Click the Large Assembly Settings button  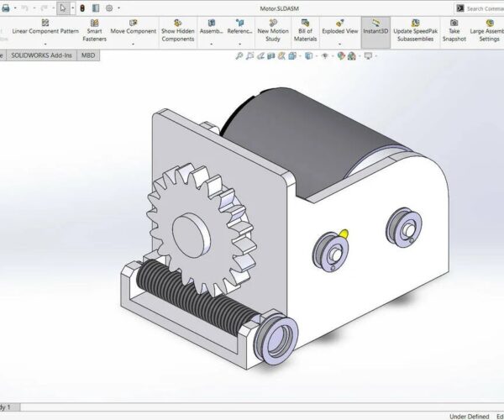pyautogui.click(x=487, y=30)
